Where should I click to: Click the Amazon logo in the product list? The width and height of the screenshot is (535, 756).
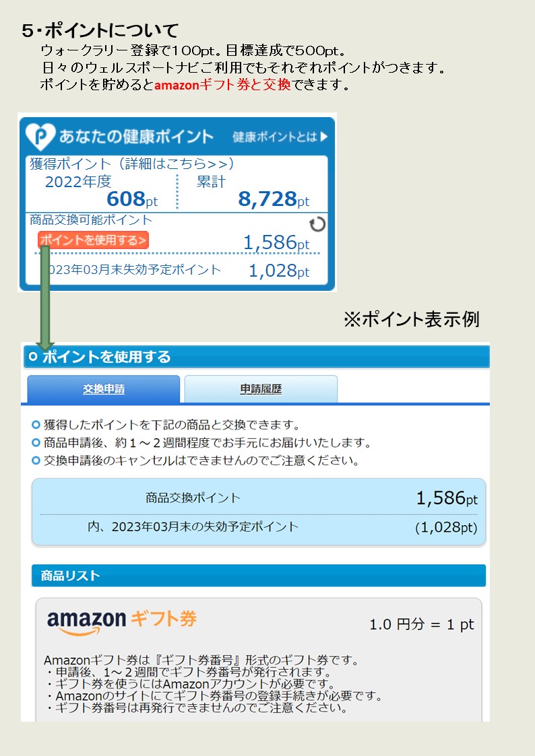(86, 621)
